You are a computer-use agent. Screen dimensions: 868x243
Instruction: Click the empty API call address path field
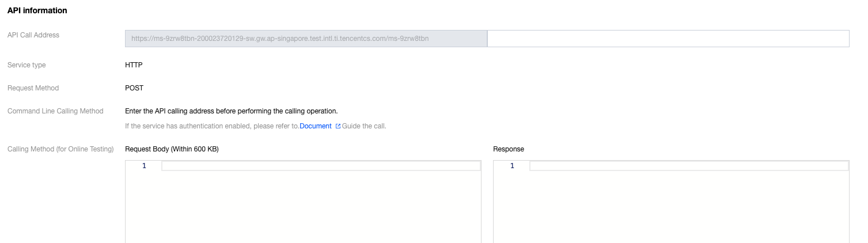pos(668,39)
